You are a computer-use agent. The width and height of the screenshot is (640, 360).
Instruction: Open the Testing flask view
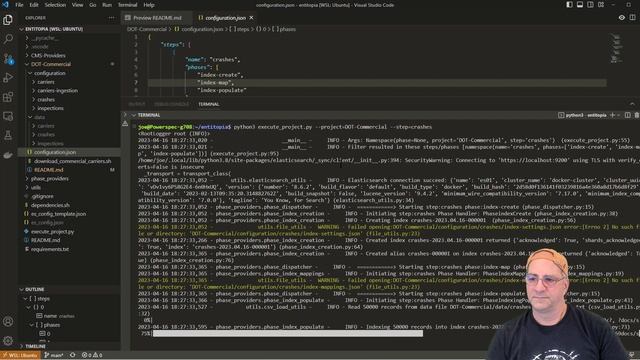click(x=8, y=135)
